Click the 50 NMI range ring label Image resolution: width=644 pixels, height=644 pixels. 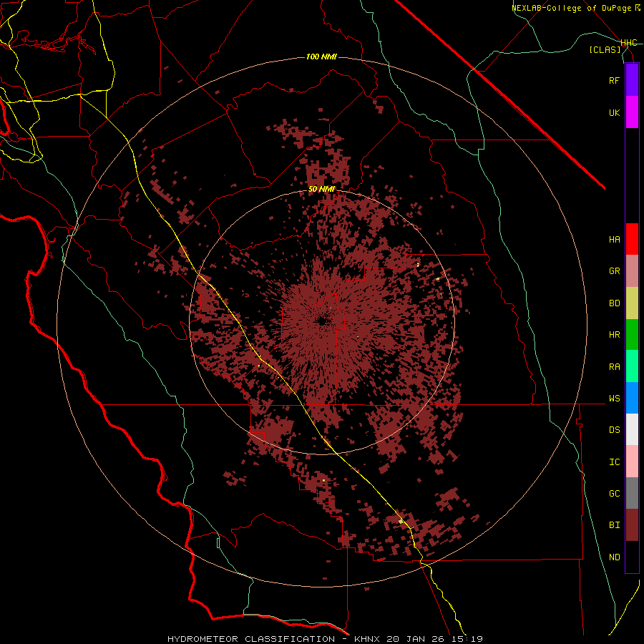coord(321,189)
